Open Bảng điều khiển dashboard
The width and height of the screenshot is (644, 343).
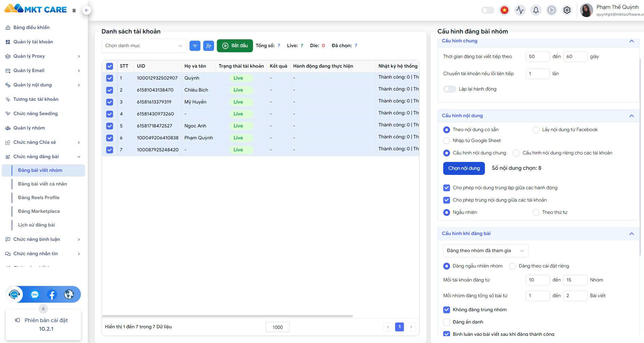click(x=31, y=27)
